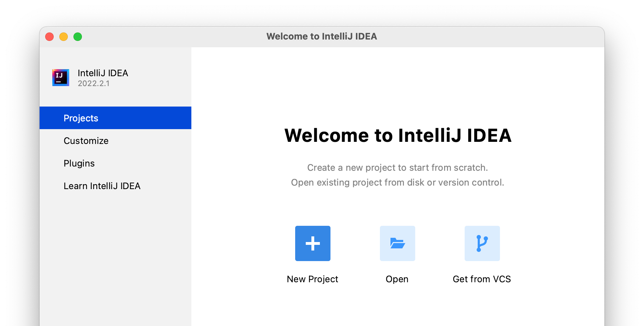Open the Customize section
The height and width of the screenshot is (326, 644).
[x=115, y=140]
